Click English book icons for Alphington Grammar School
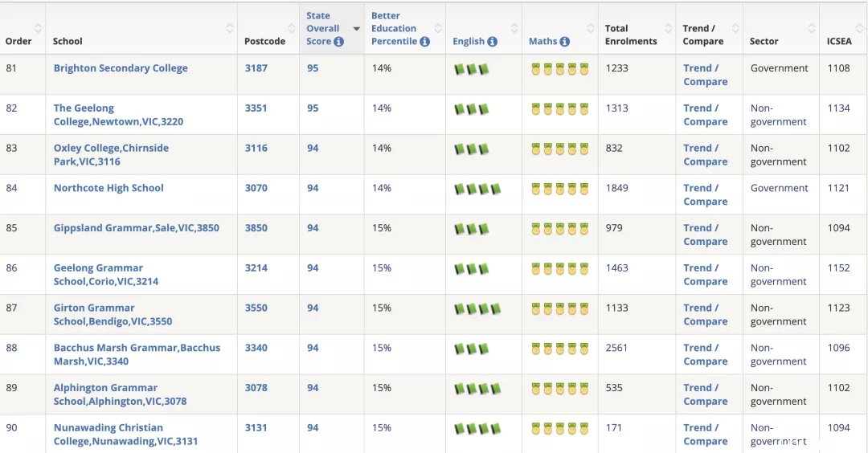This screenshot has width=868, height=453. 477,390
